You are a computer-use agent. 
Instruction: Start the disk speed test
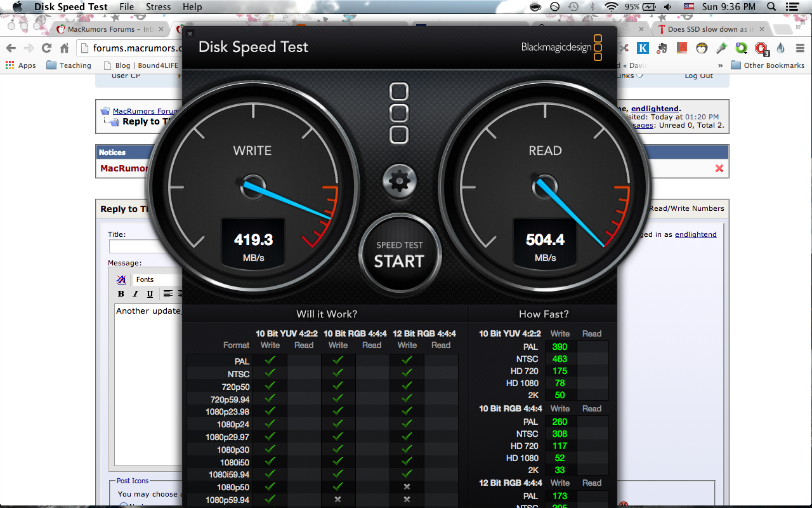click(399, 254)
